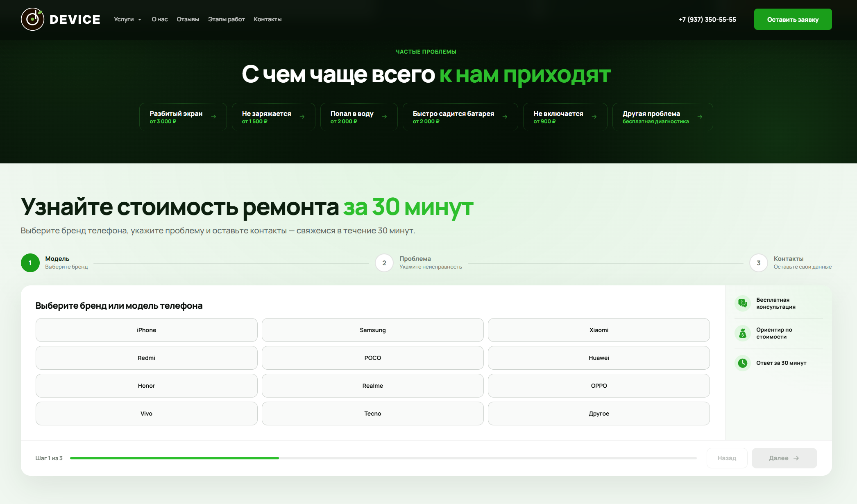The image size is (857, 504).
Task: Choose the Tecno brand option
Action: coord(373,414)
